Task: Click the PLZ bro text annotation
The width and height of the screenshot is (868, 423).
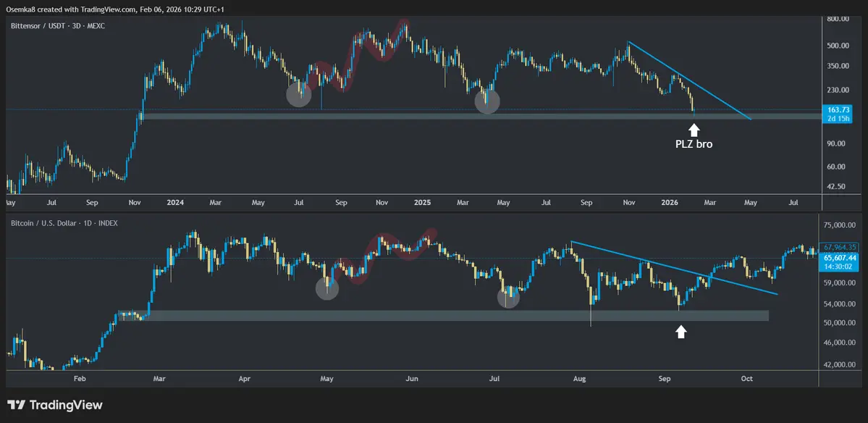Action: click(694, 145)
